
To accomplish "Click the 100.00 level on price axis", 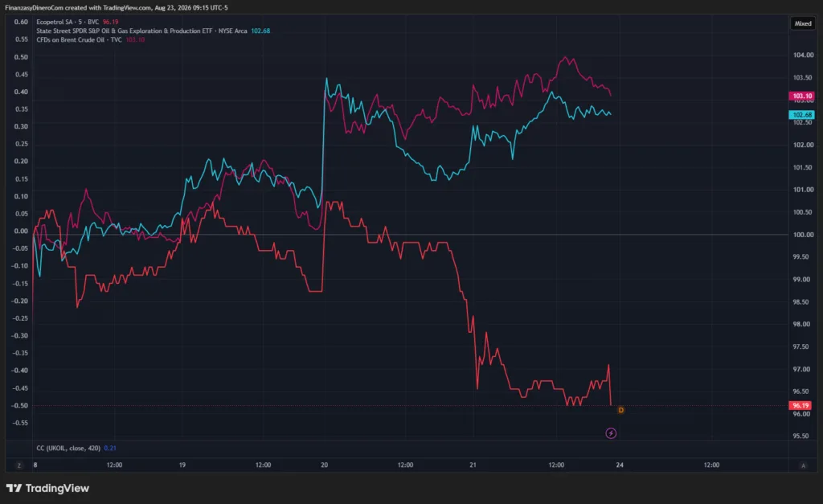I will [803, 235].
